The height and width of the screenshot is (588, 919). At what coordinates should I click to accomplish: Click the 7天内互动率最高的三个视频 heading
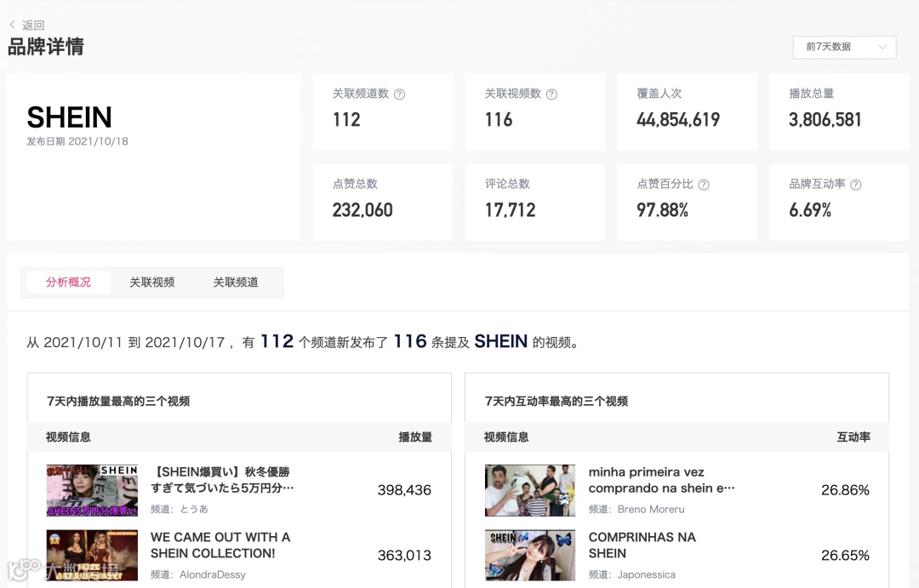pos(557,402)
